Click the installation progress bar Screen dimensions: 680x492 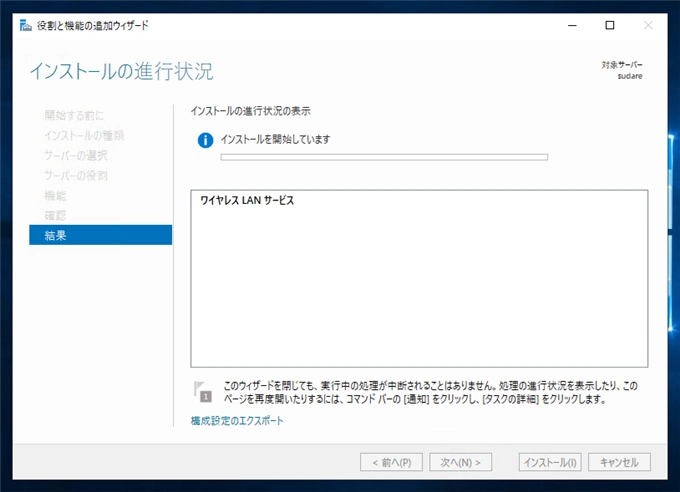pos(384,157)
